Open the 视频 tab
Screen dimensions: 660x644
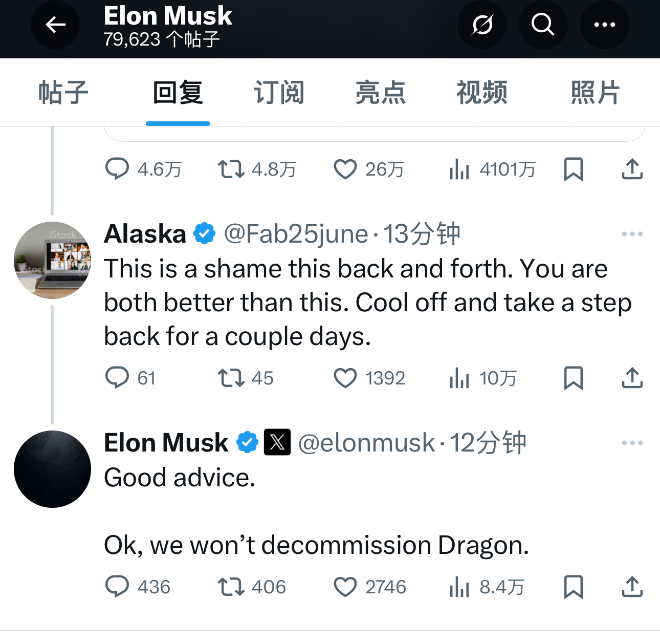[482, 93]
